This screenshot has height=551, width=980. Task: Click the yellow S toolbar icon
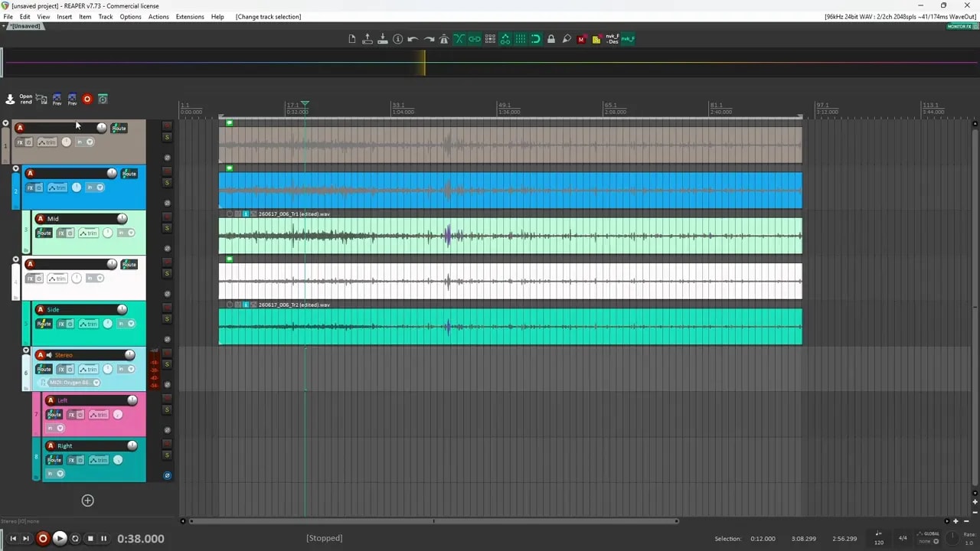pos(597,39)
